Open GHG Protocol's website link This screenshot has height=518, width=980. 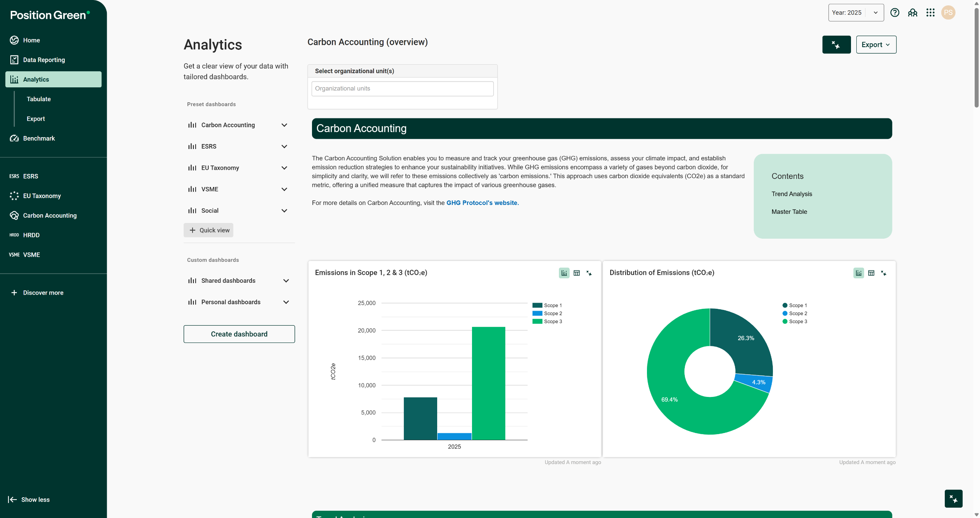click(x=482, y=203)
